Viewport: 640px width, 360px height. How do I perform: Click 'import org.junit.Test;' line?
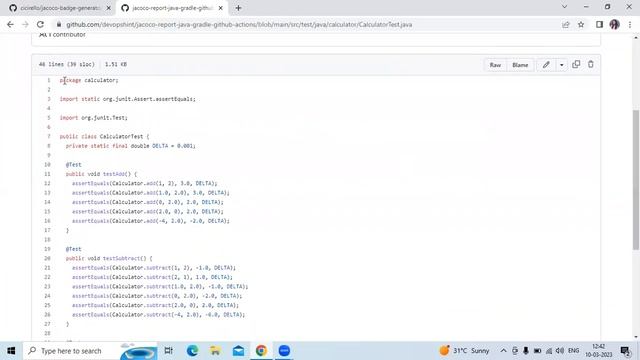tap(93, 118)
